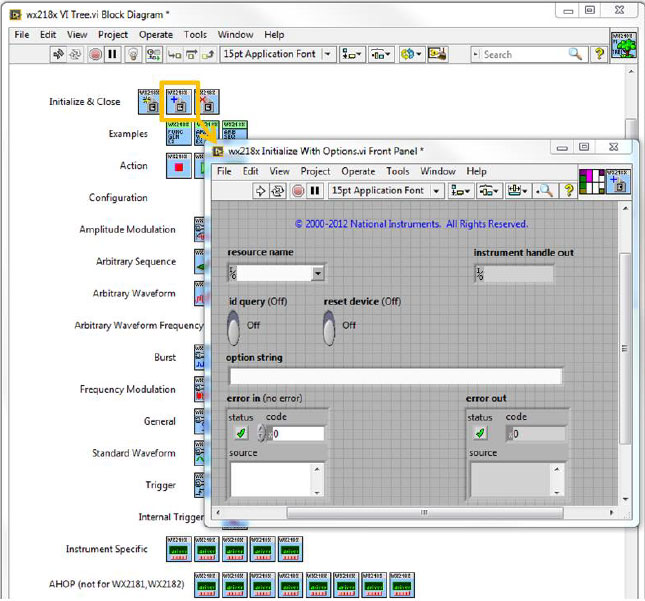The width and height of the screenshot is (645, 601).
Task: Click the option string input field
Action: (395, 376)
